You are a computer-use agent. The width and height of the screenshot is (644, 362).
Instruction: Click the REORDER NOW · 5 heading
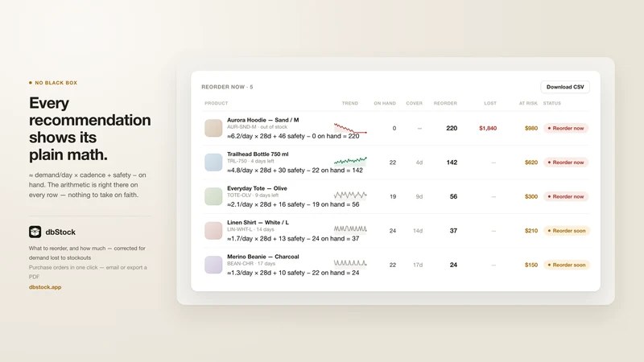[x=227, y=87]
